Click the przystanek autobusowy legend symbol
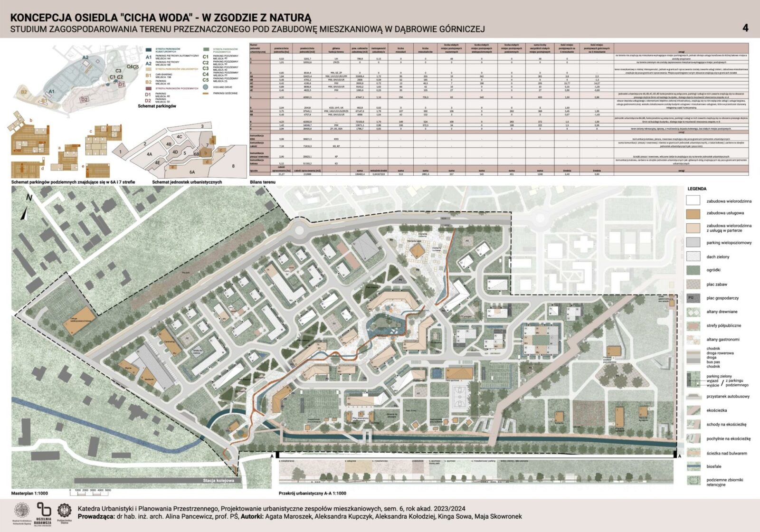 693,396
